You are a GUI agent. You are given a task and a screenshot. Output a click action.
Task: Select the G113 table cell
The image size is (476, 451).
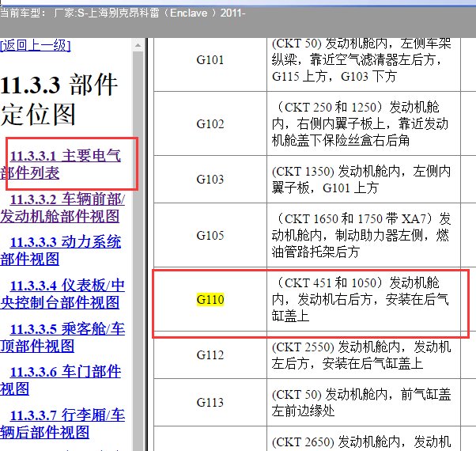point(210,403)
